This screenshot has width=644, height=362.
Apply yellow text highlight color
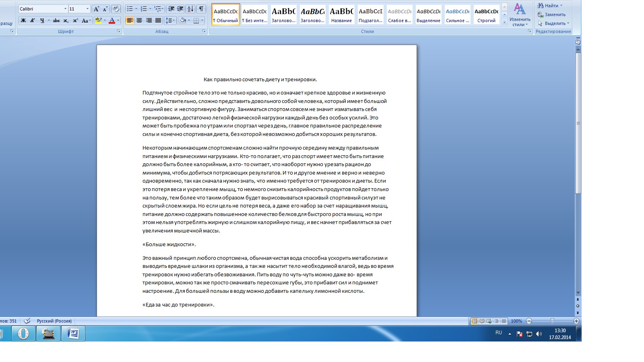tap(98, 21)
